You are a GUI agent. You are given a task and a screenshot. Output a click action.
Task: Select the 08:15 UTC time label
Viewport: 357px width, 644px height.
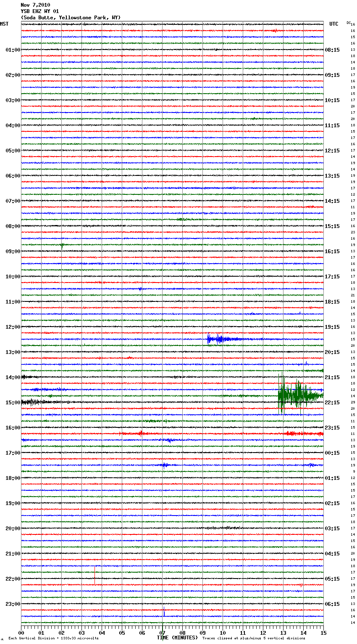tap(332, 50)
